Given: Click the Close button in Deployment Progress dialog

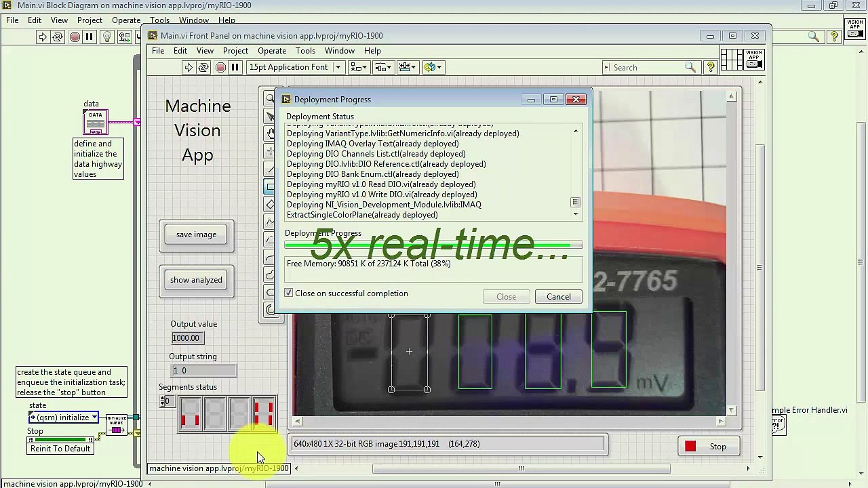Looking at the screenshot, I should [x=506, y=297].
